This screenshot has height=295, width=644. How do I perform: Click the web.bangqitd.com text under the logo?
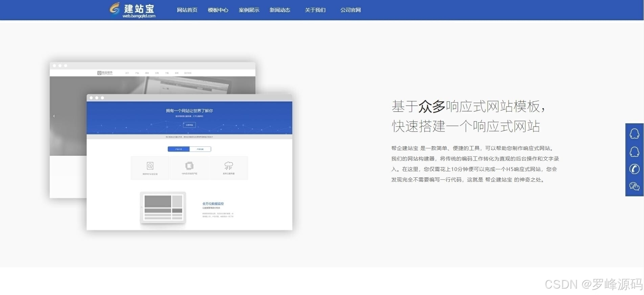[139, 16]
